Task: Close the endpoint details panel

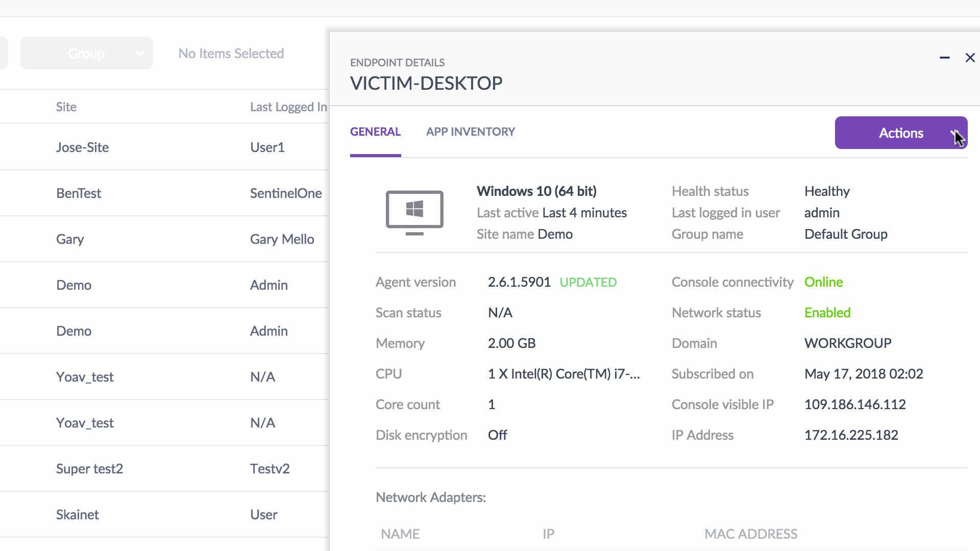Action: tap(970, 58)
